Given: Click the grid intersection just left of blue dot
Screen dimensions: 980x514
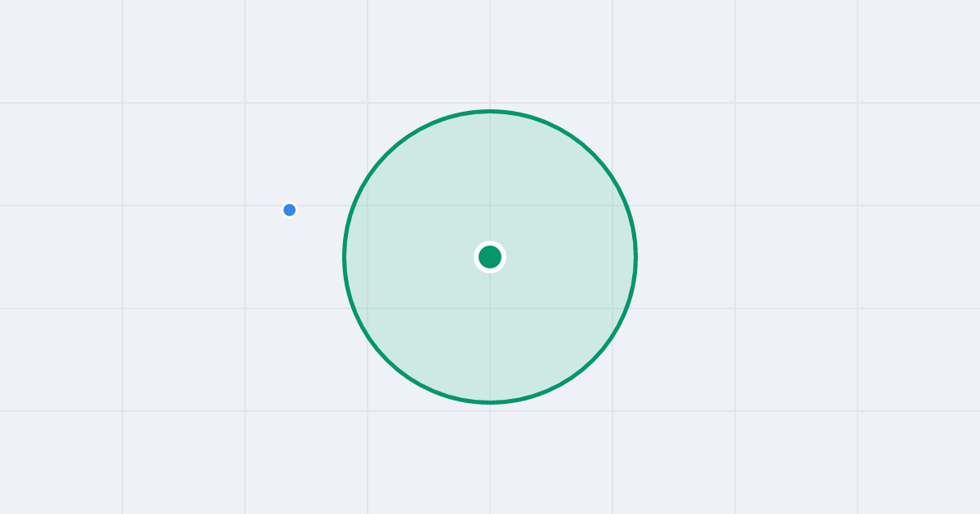Looking at the screenshot, I should point(245,206).
